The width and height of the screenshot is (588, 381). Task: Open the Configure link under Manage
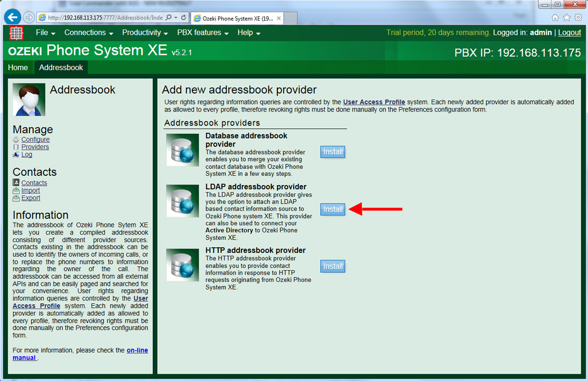click(35, 139)
